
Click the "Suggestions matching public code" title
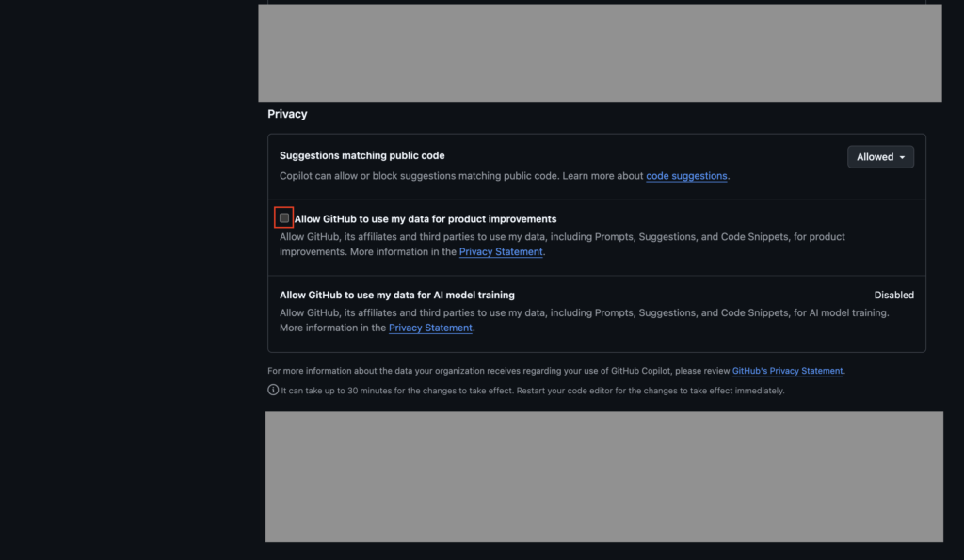pyautogui.click(x=361, y=155)
